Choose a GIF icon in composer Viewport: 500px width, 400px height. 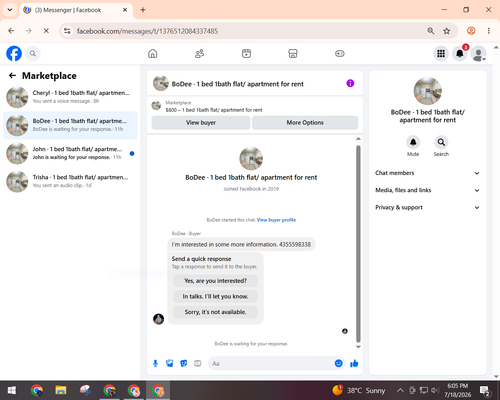point(198,363)
